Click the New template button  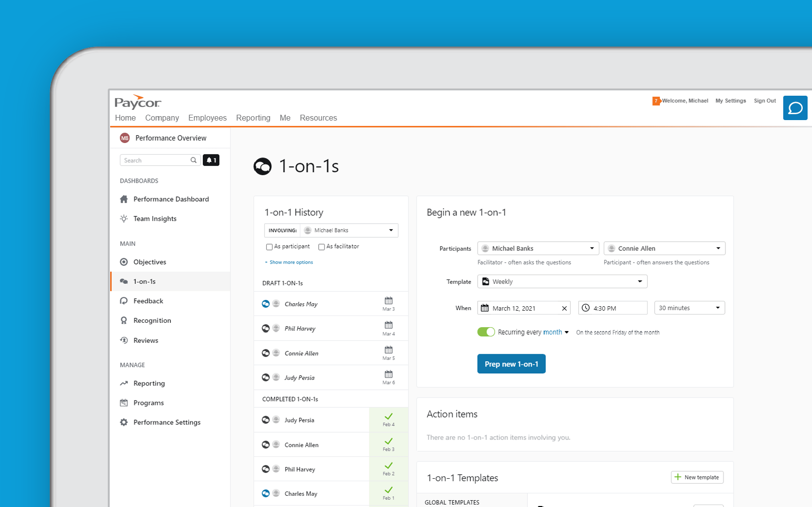(697, 477)
